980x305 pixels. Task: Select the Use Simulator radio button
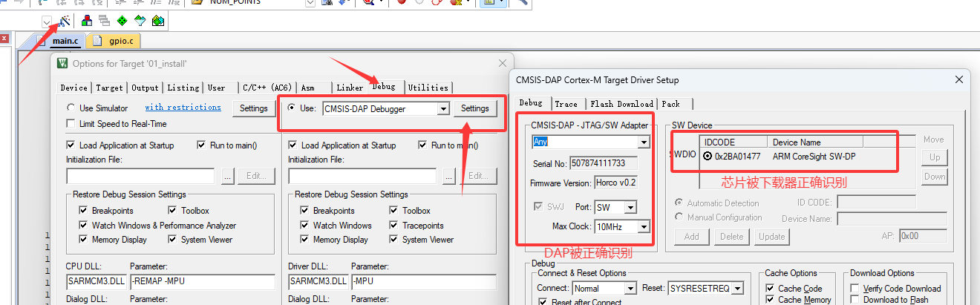click(x=71, y=108)
